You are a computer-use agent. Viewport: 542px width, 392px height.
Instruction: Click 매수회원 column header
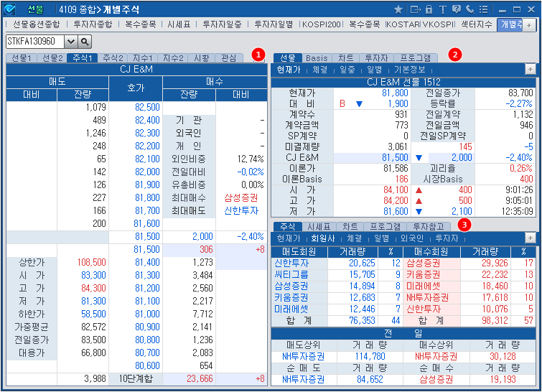point(431,252)
